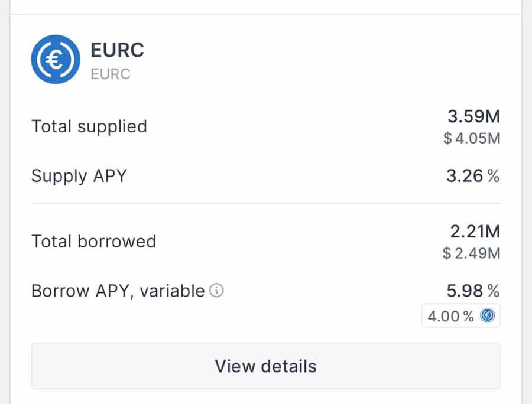Click the blue reward token icon
The width and height of the screenshot is (532, 404).
(x=488, y=316)
